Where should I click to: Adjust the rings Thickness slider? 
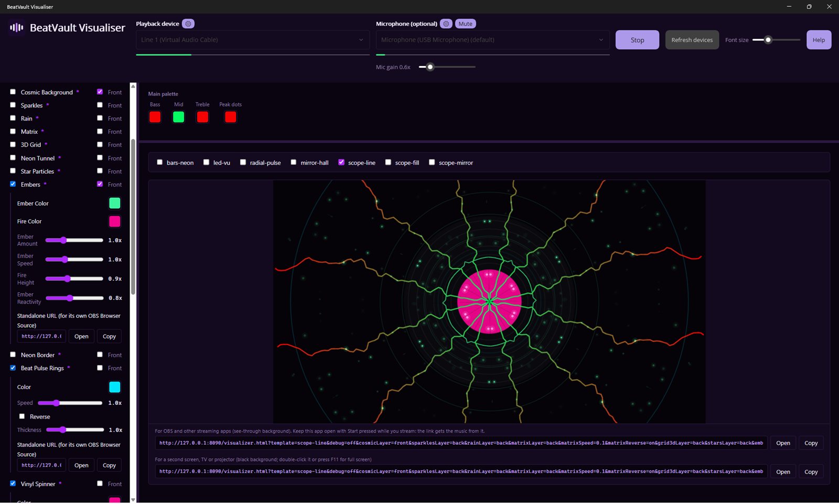coord(75,430)
